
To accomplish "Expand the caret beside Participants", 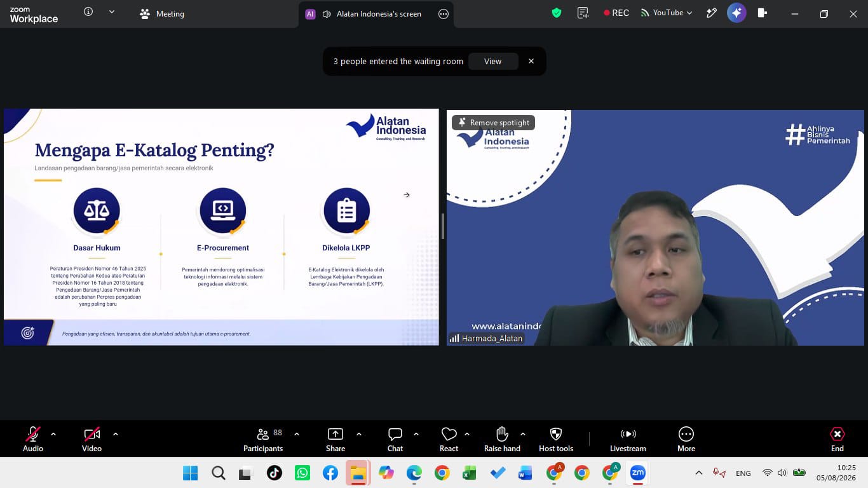I will tap(297, 434).
